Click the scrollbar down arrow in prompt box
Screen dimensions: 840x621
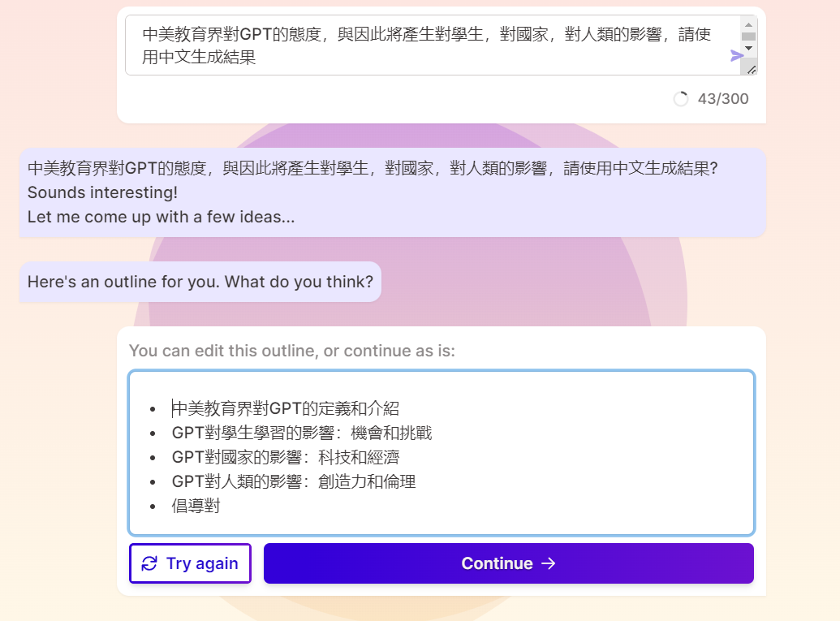[748, 49]
